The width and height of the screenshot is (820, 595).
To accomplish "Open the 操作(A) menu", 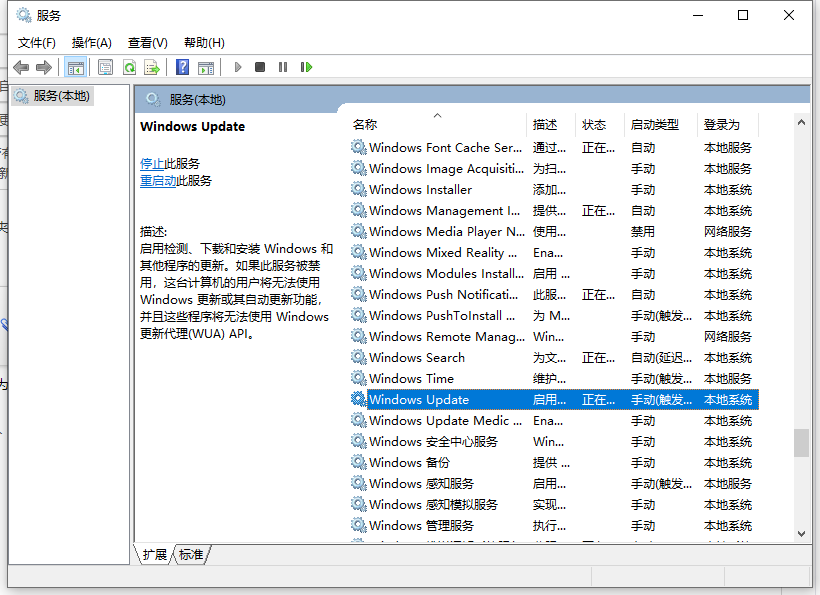I will point(92,43).
